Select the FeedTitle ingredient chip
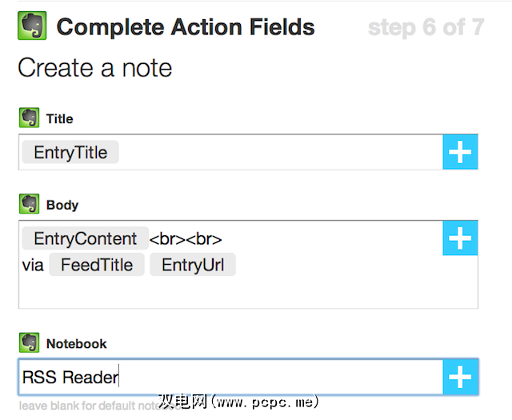512x420 pixels. coord(97,265)
